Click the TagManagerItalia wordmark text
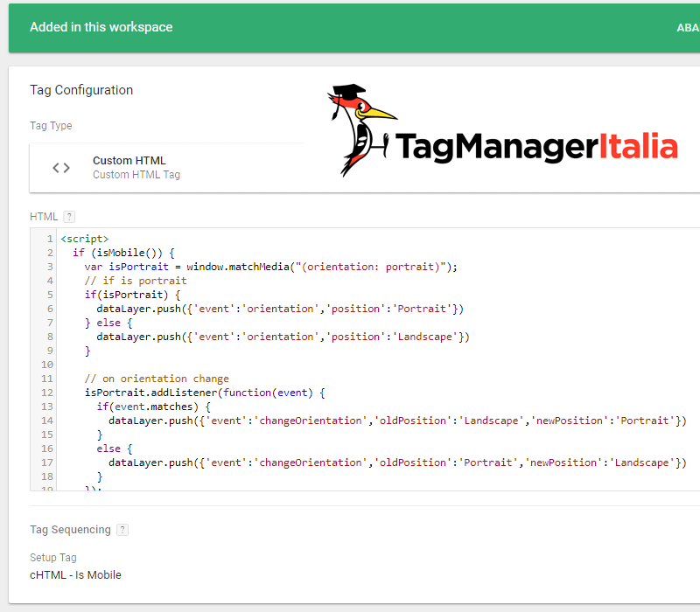The width and height of the screenshot is (700, 612). click(536, 147)
